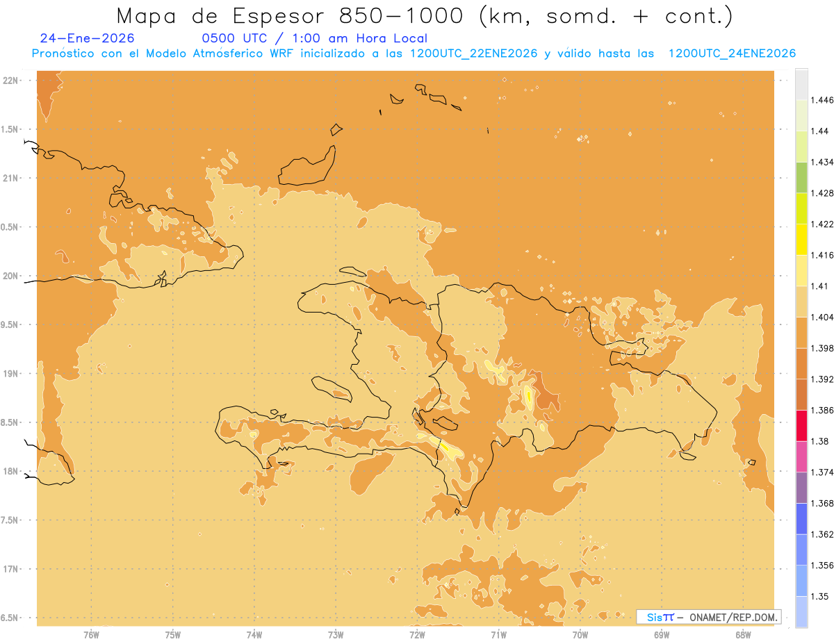834x644 pixels.
Task: Click the '1.374' colorbar value
Action: click(823, 472)
